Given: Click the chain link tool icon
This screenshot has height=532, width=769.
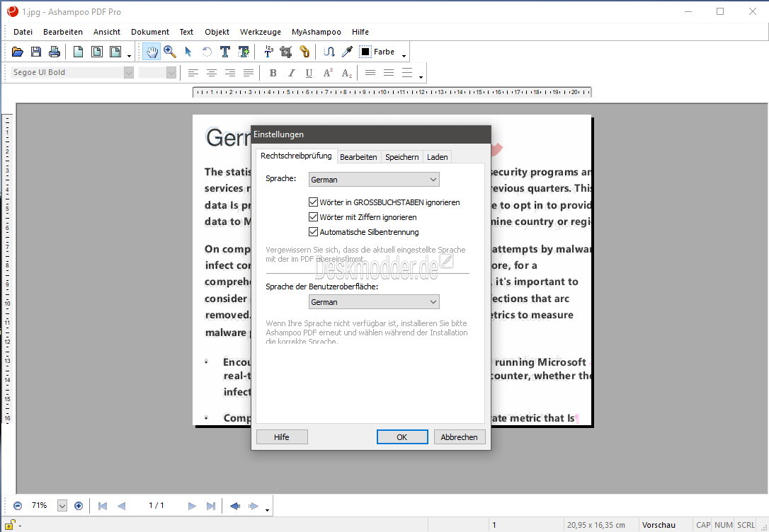Looking at the screenshot, I should click(x=304, y=52).
